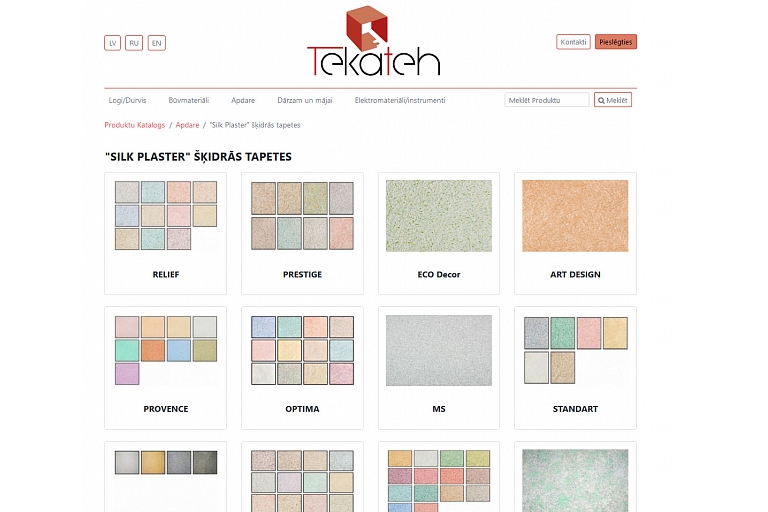Click the RELIEF category title
The image size is (768, 512).
click(x=166, y=274)
